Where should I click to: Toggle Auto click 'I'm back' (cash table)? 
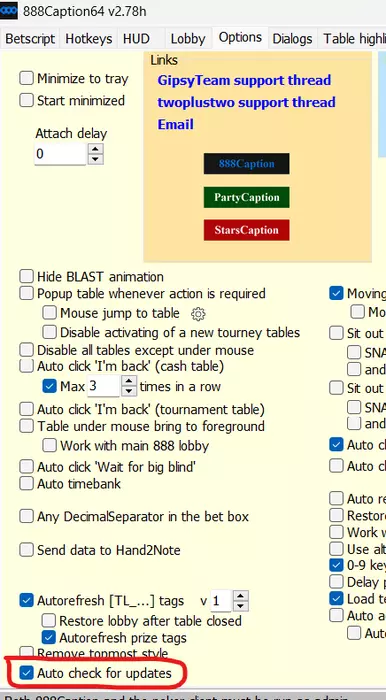pos(26,367)
